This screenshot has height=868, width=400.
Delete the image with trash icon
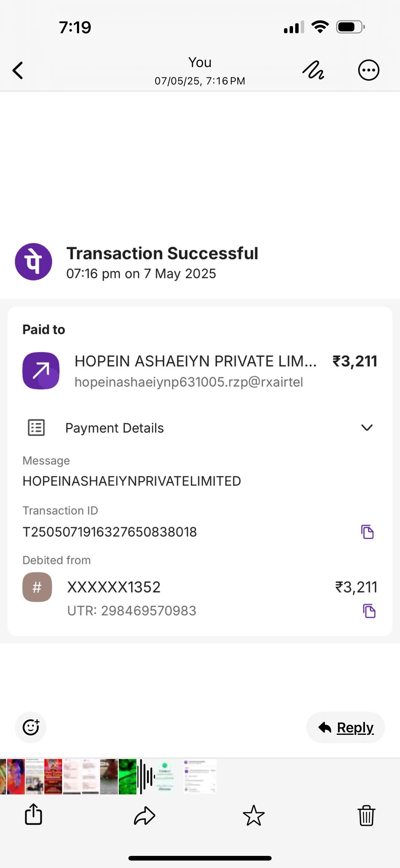click(366, 816)
